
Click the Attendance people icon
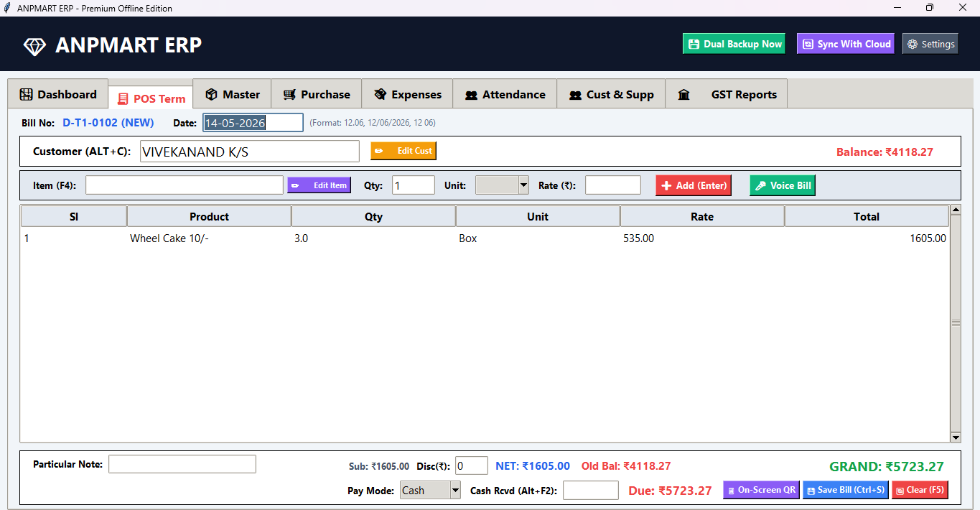click(x=471, y=95)
